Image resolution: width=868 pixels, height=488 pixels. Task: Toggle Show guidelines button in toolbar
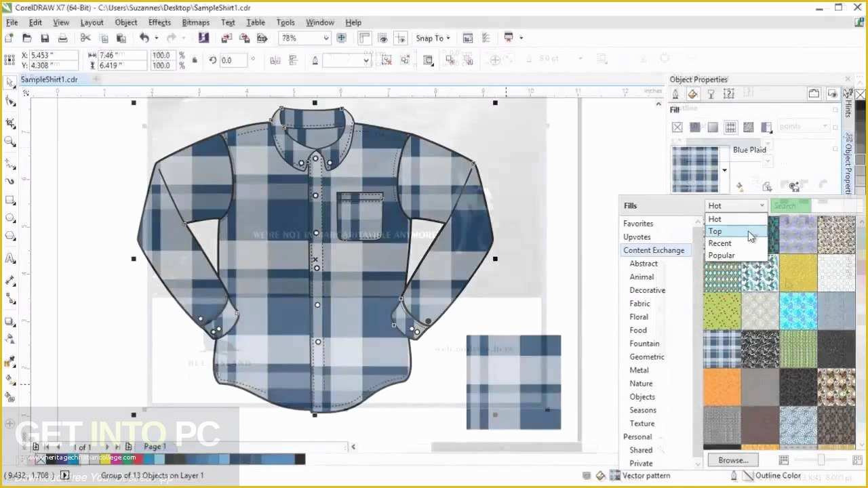point(401,38)
